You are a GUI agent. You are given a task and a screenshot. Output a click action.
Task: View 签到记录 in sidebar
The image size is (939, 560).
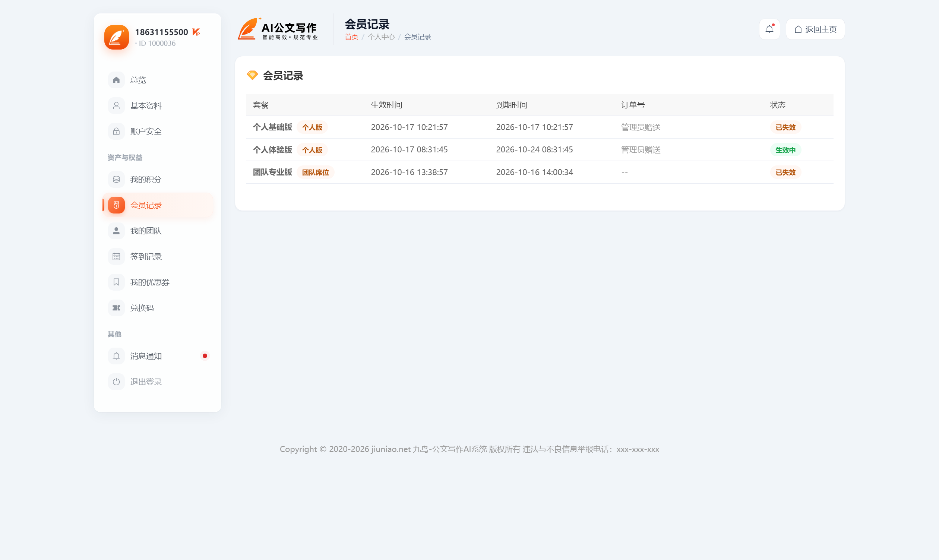click(157, 257)
